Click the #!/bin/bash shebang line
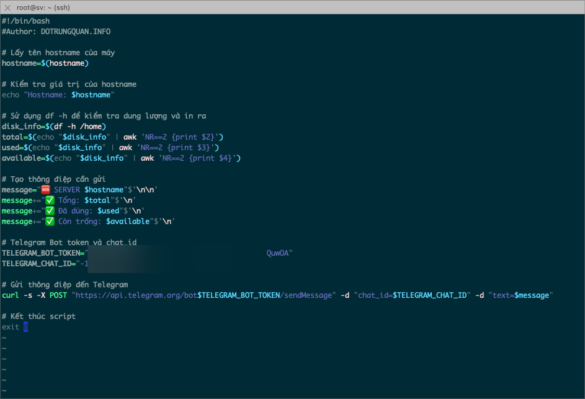 point(26,21)
